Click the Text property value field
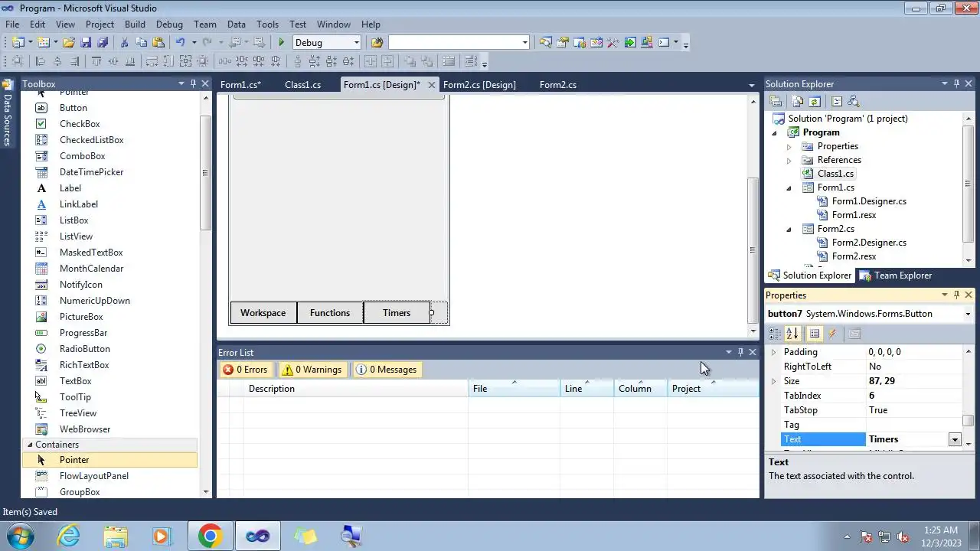 [x=907, y=439]
